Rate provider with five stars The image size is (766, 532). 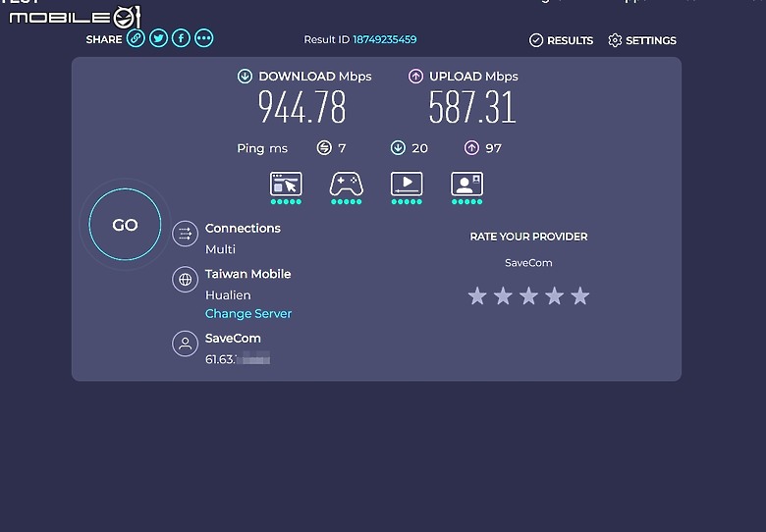(580, 295)
